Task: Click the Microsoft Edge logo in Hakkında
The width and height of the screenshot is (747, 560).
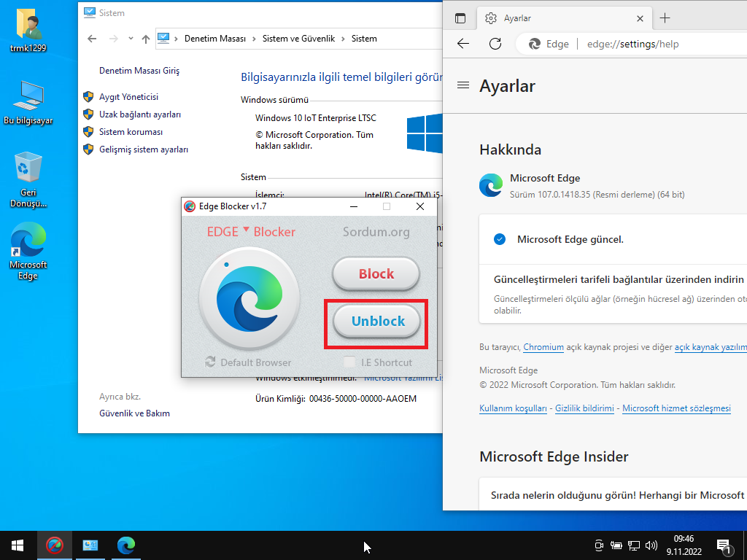Action: 491,185
